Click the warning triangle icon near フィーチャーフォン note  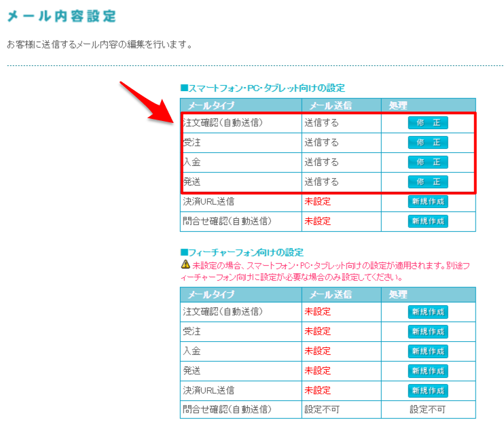point(185,264)
